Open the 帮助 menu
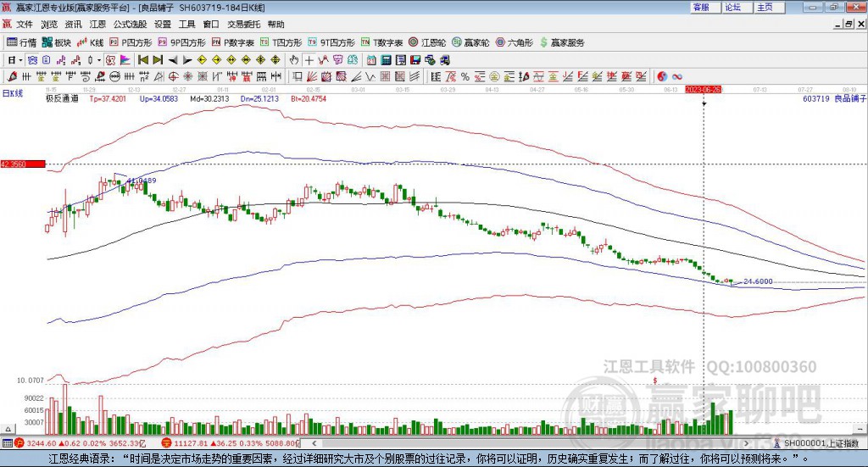868x467 pixels. coord(275,25)
